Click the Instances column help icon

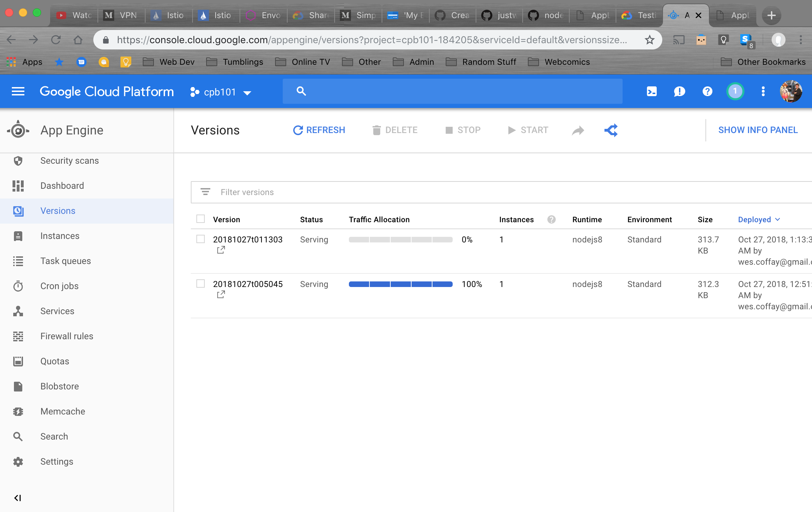point(551,219)
